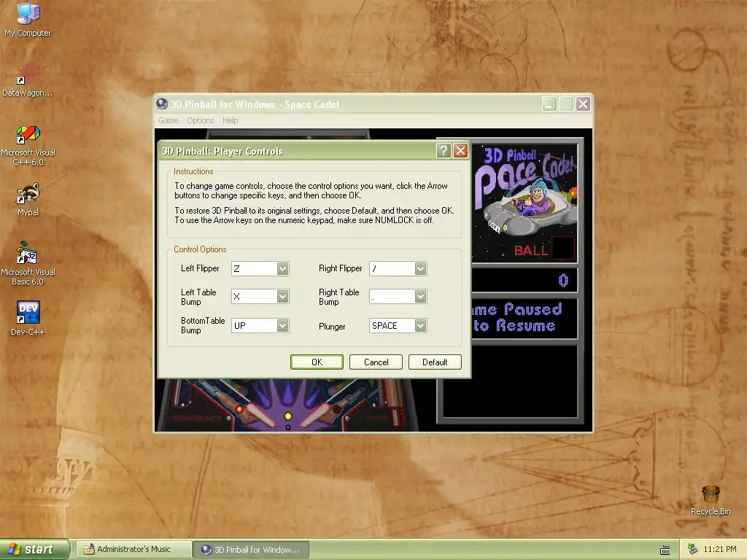The image size is (747, 560).
Task: Click the on-screen keyboard tray icon
Action: [x=665, y=550]
